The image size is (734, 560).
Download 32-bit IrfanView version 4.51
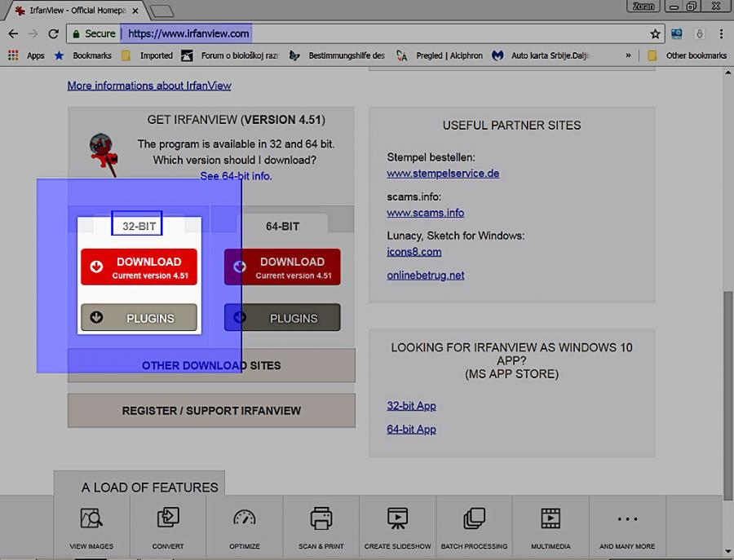[139, 267]
